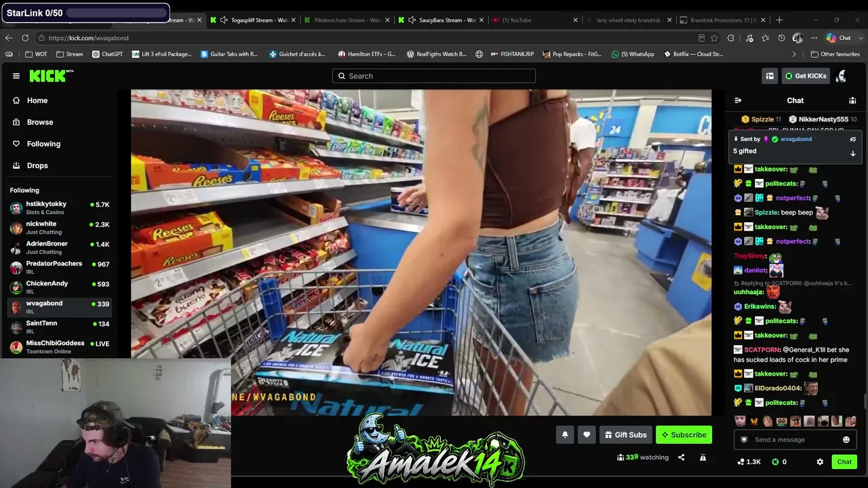Focus the Send a message field
Screen dimensions: 868x488
click(x=795, y=440)
